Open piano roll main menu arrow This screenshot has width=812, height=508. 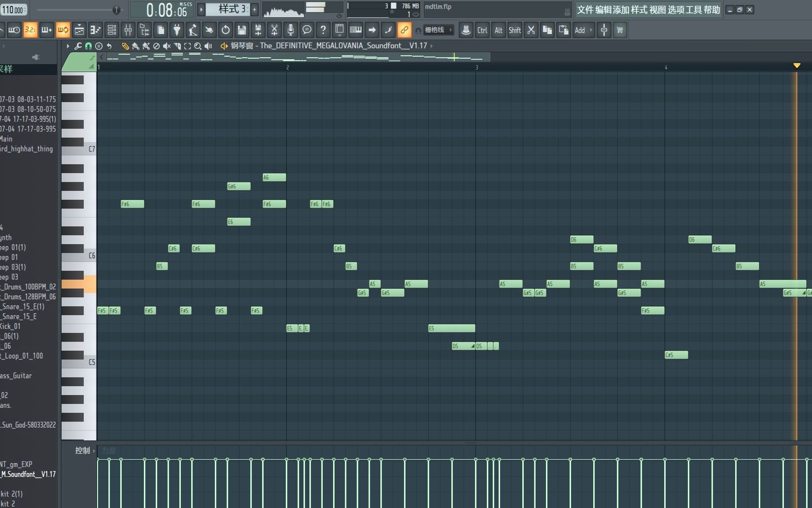point(68,46)
